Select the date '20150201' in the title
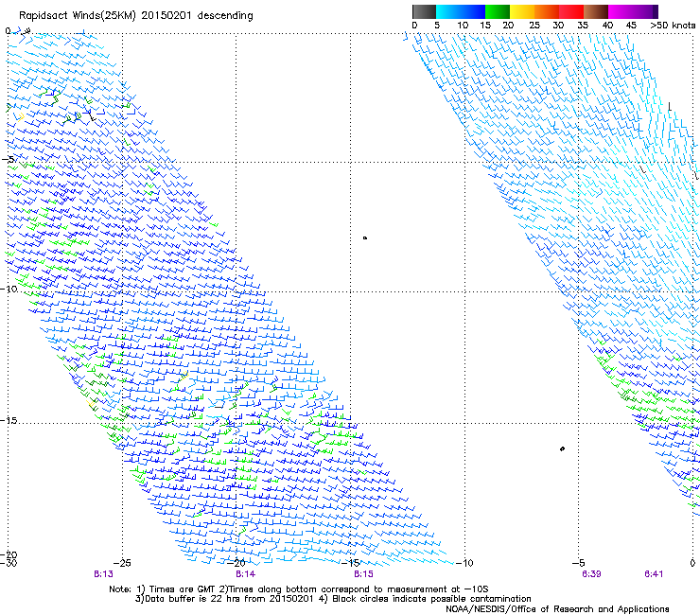 [166, 16]
